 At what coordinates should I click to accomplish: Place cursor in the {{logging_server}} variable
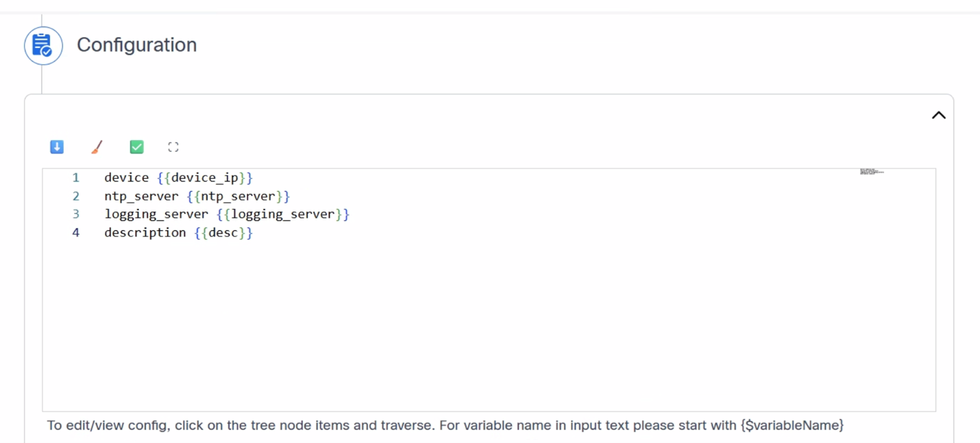[282, 214]
